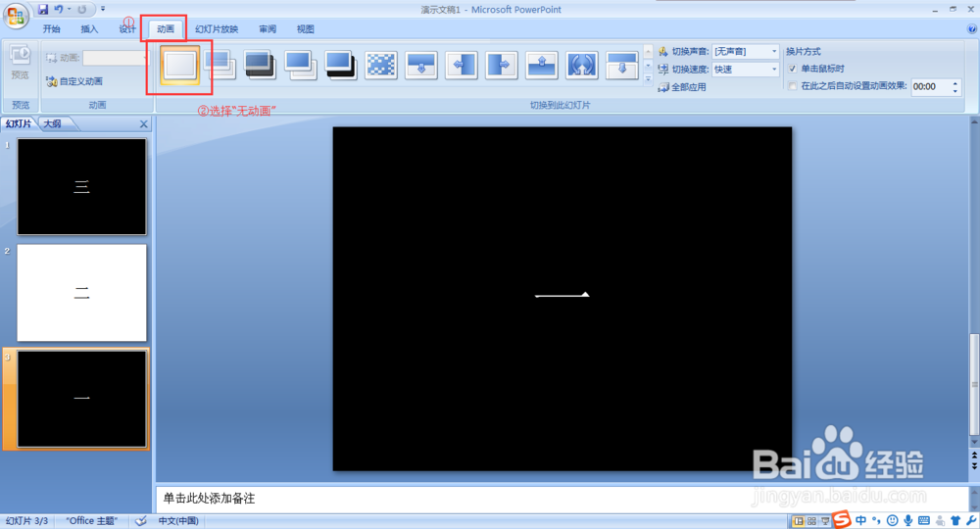Move transition gallery up one row
Image resolution: width=980 pixels, height=529 pixels.
648,52
